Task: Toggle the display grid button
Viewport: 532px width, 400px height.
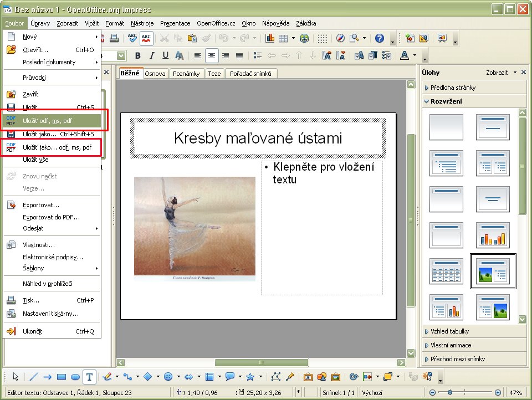Action: tap(323, 38)
